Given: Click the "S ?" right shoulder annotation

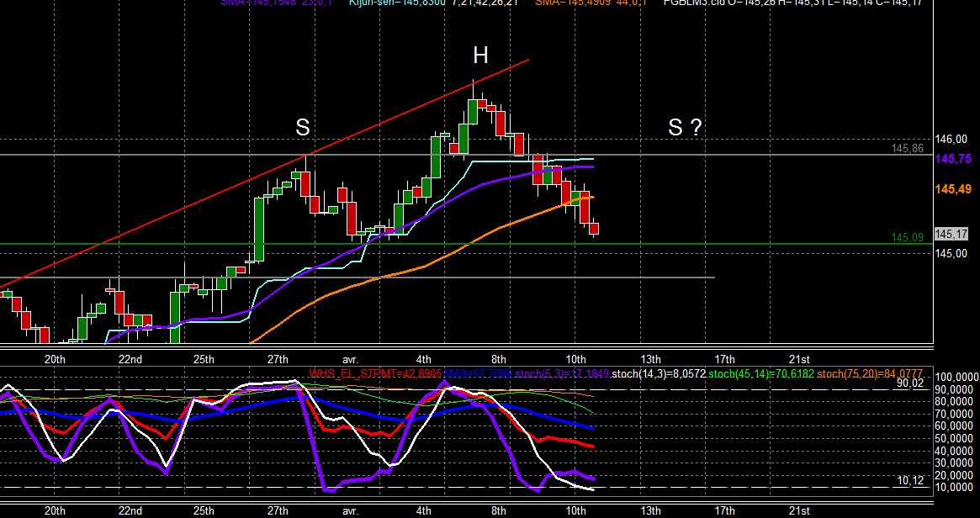Looking at the screenshot, I should (x=685, y=128).
